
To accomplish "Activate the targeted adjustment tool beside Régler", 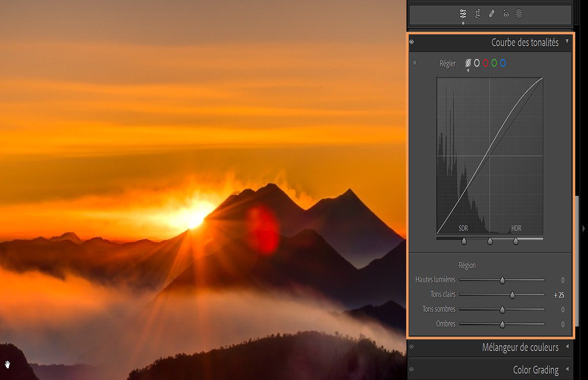I will point(415,63).
